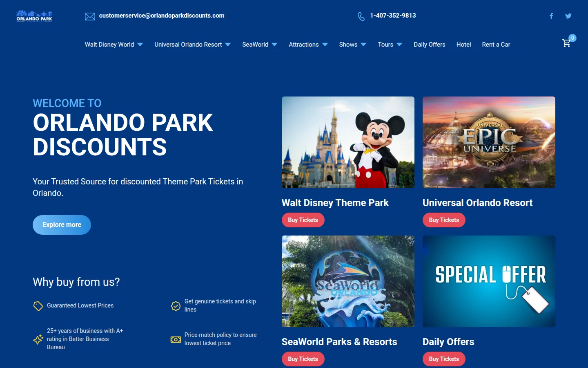This screenshot has width=588, height=368.
Task: Open the SeaWorld menu item
Action: pos(255,45)
